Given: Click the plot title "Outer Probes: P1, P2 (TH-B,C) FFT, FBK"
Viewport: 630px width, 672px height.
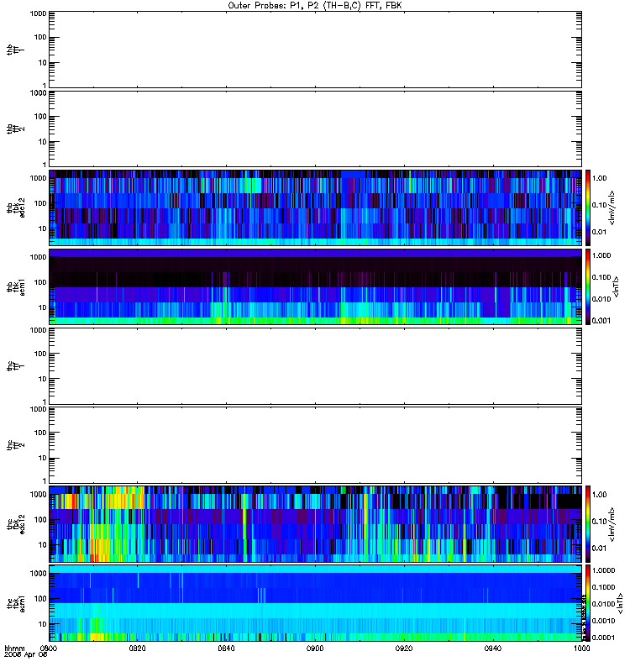Looking at the screenshot, I should 315,6.
